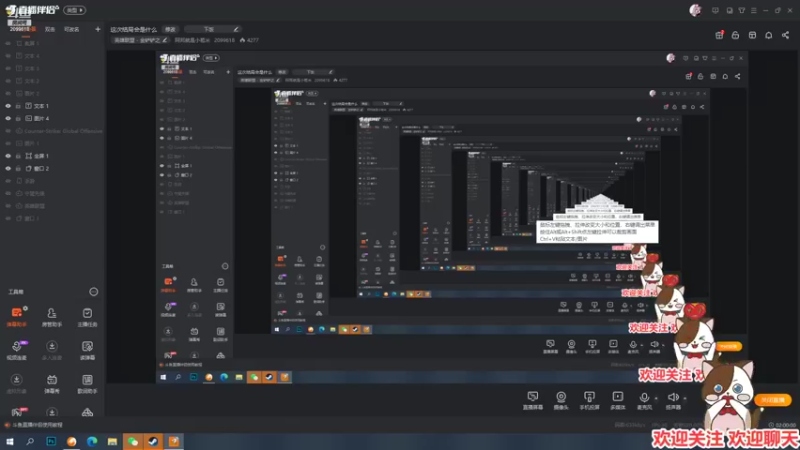This screenshot has width=800, height=450.
Task: Add a 手机投屏 phone cast source
Action: pyautogui.click(x=589, y=401)
